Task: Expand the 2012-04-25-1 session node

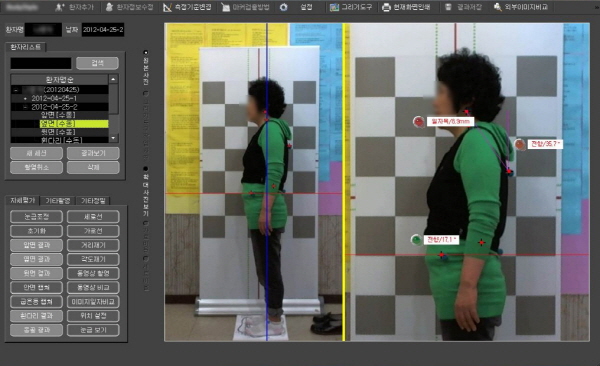Action: (x=26, y=99)
